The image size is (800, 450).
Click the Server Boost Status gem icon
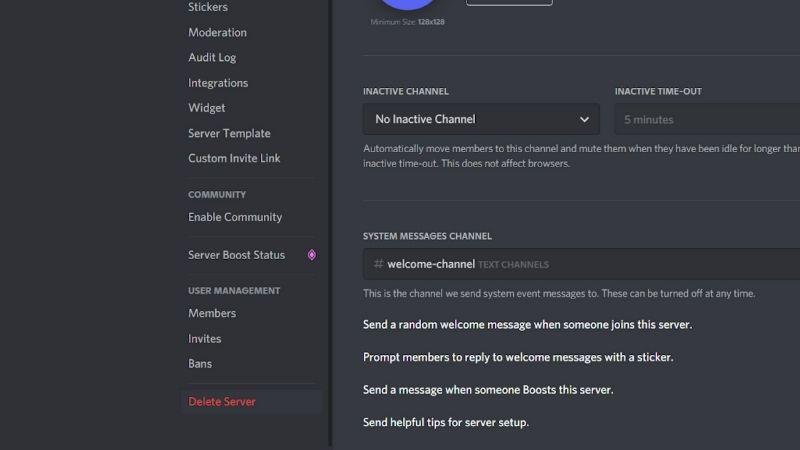(x=312, y=255)
